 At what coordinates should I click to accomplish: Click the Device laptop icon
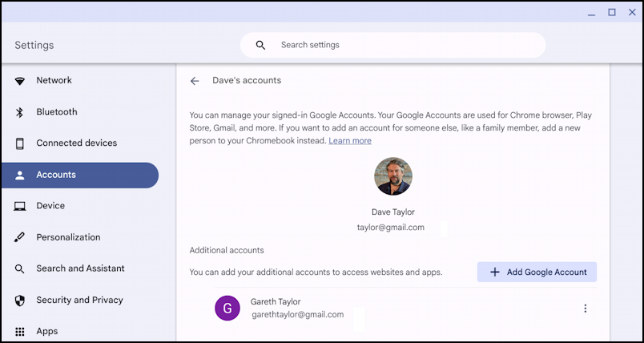[20, 206]
